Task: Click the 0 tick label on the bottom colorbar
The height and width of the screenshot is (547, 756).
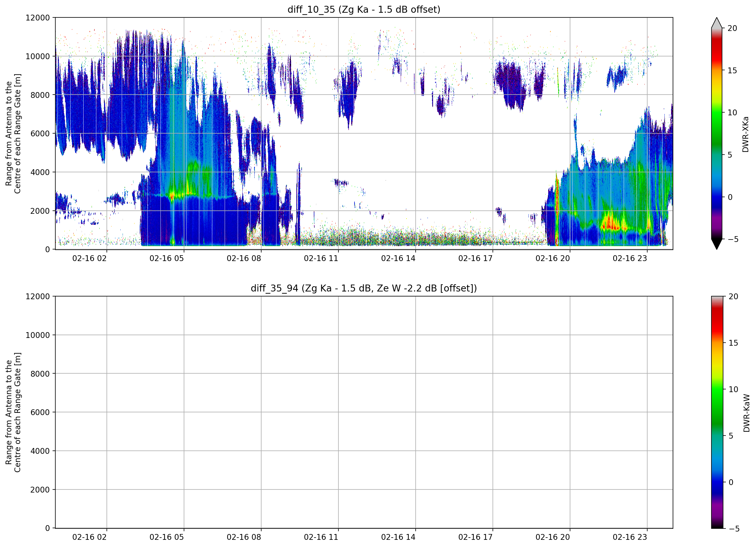Action: coord(731,482)
